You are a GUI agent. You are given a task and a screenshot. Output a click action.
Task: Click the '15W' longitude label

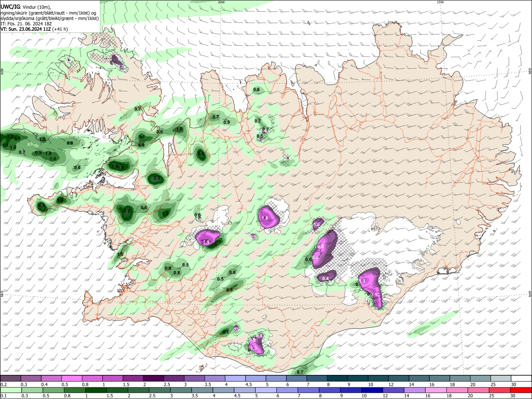pyautogui.click(x=441, y=2)
